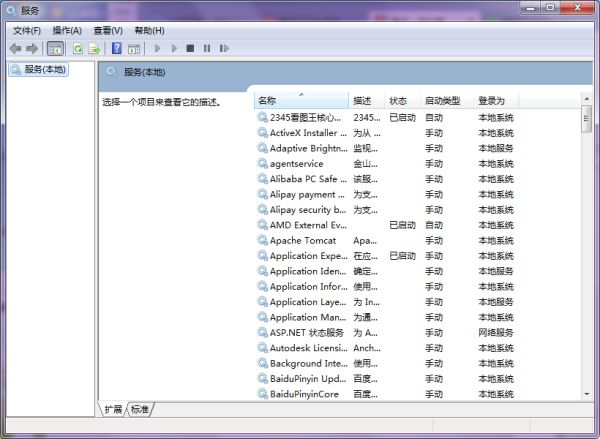The image size is (600, 439).
Task: Click 已启动 status of AMD External row
Action: coord(402,225)
